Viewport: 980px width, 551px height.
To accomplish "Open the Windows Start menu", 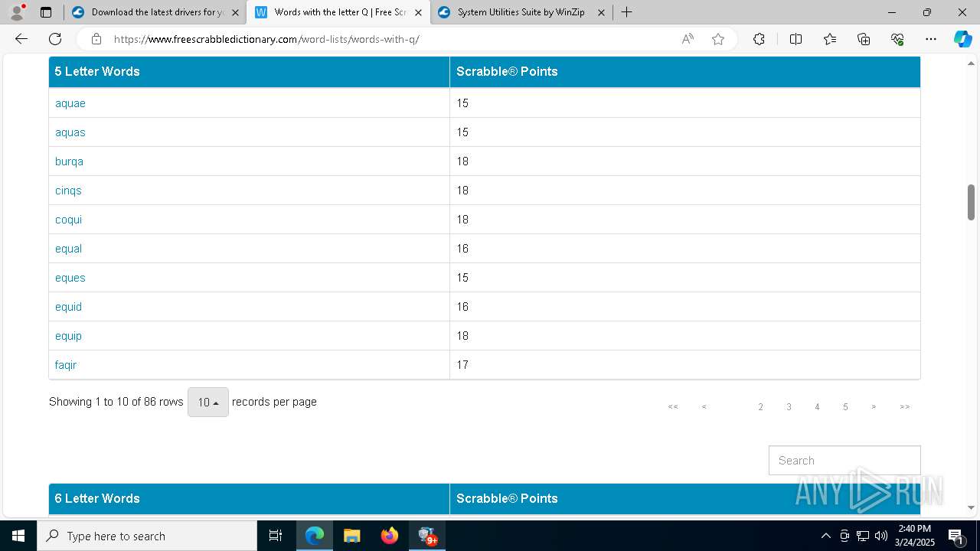I will pyautogui.click(x=18, y=536).
